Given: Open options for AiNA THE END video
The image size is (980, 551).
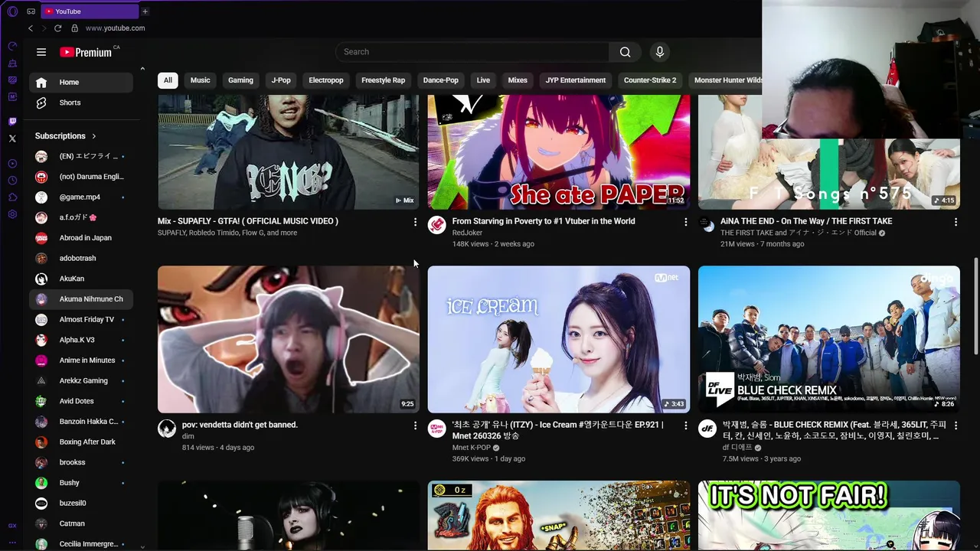Looking at the screenshot, I should click(x=955, y=222).
